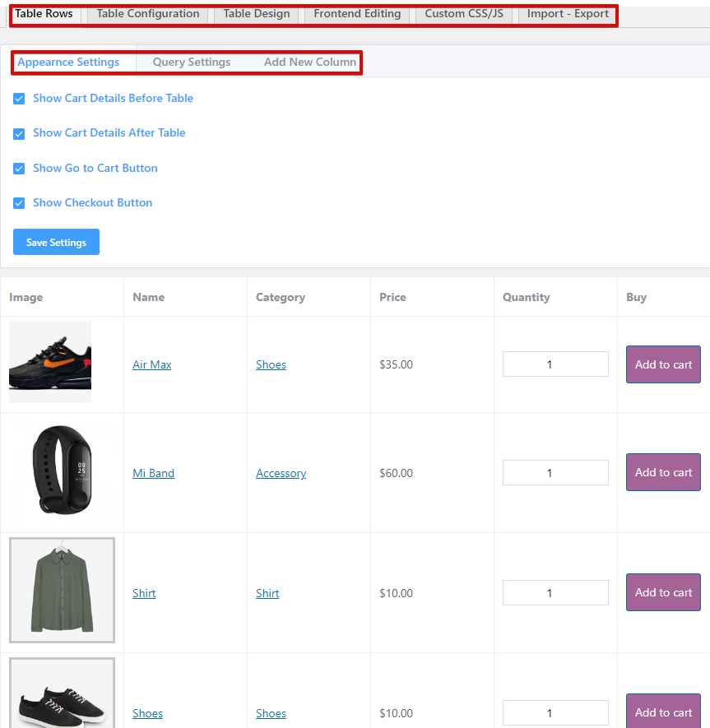Toggle Show Checkout Button checkbox

point(19,203)
